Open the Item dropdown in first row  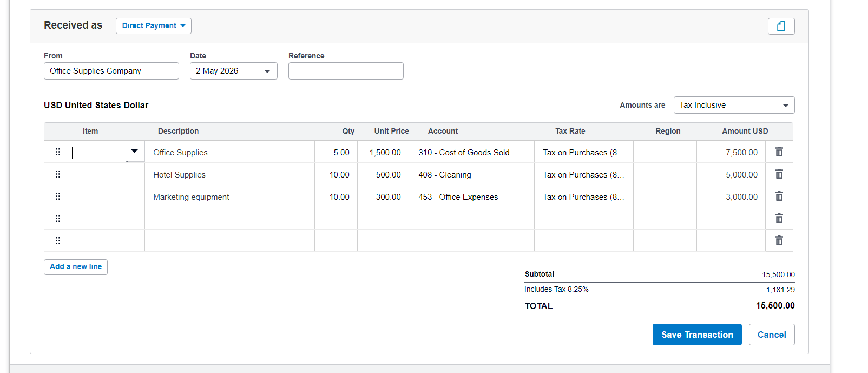coord(134,152)
